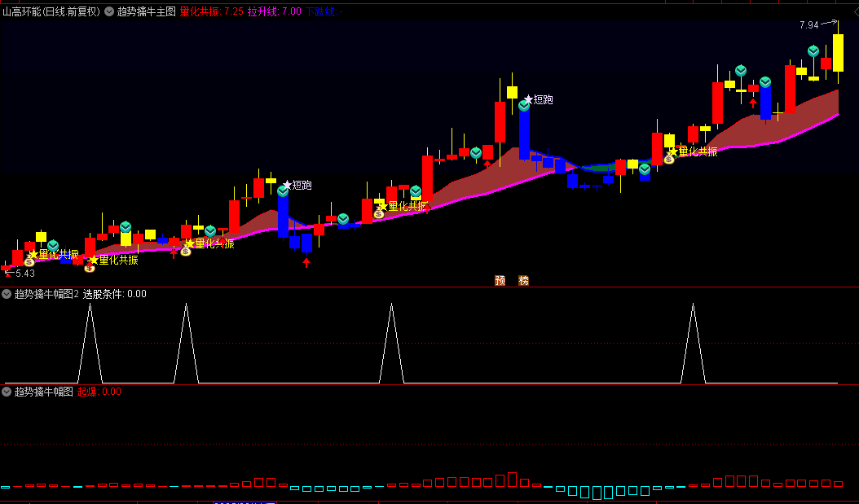Click the 7.94 high price label
Image resolution: width=859 pixels, height=504 pixels.
click(x=809, y=24)
